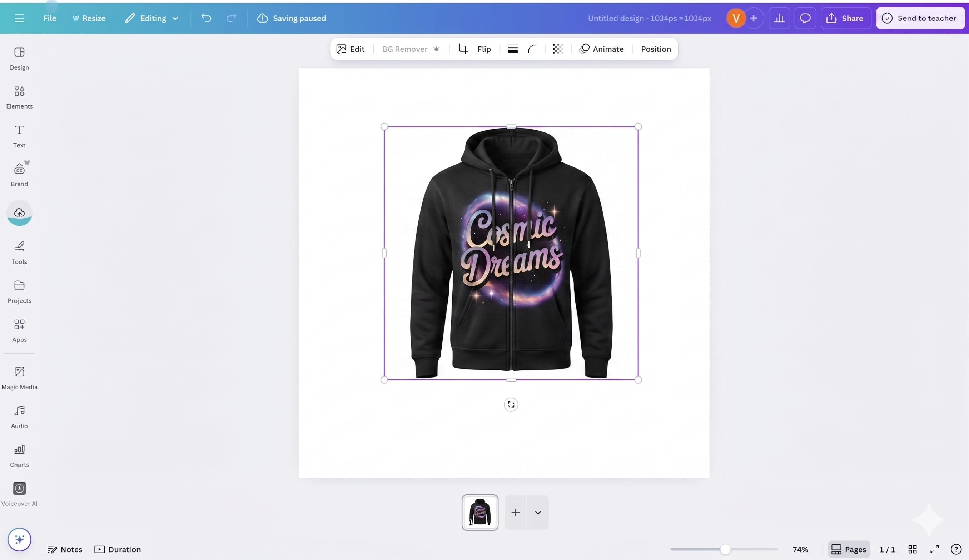Expand the Editing mode dropdown

tap(151, 18)
